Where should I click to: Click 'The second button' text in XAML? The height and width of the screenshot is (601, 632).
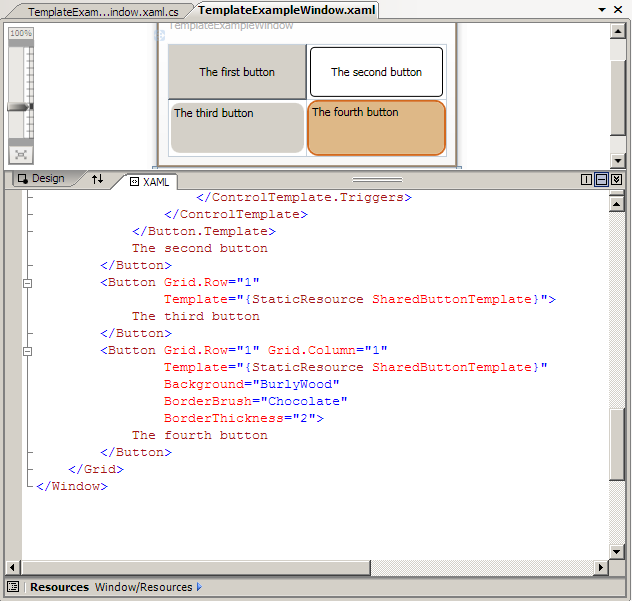point(200,248)
